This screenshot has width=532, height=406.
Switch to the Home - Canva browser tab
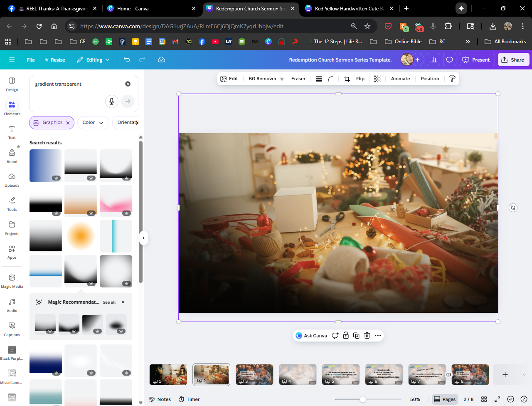pyautogui.click(x=133, y=8)
